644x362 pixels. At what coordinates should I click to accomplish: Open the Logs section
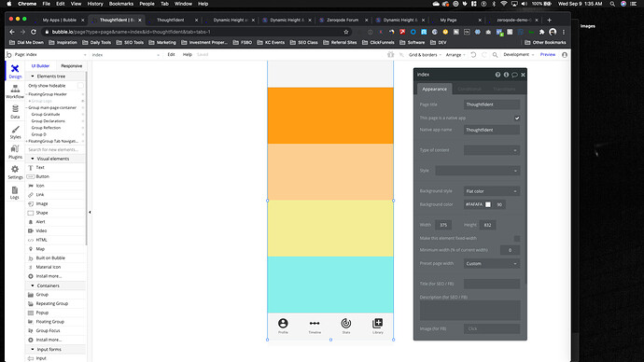pyautogui.click(x=15, y=192)
